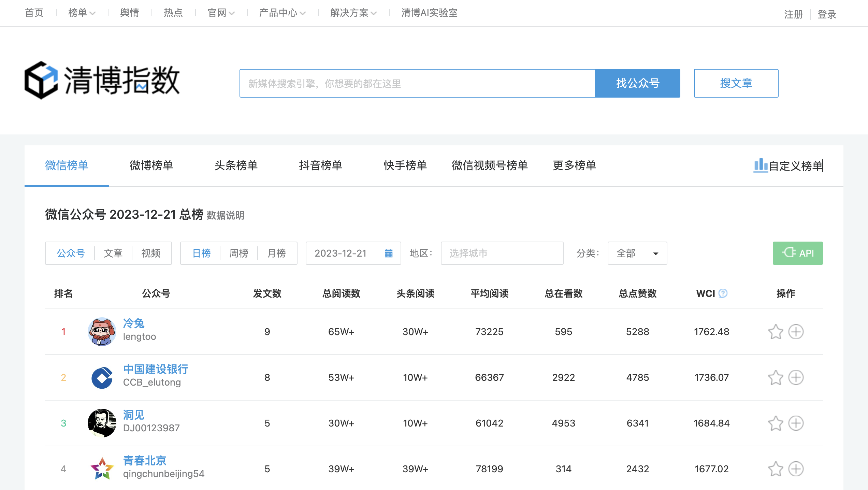Screen dimensions: 868x490
Task: Open the 青春北京 account link
Action: pos(145,461)
